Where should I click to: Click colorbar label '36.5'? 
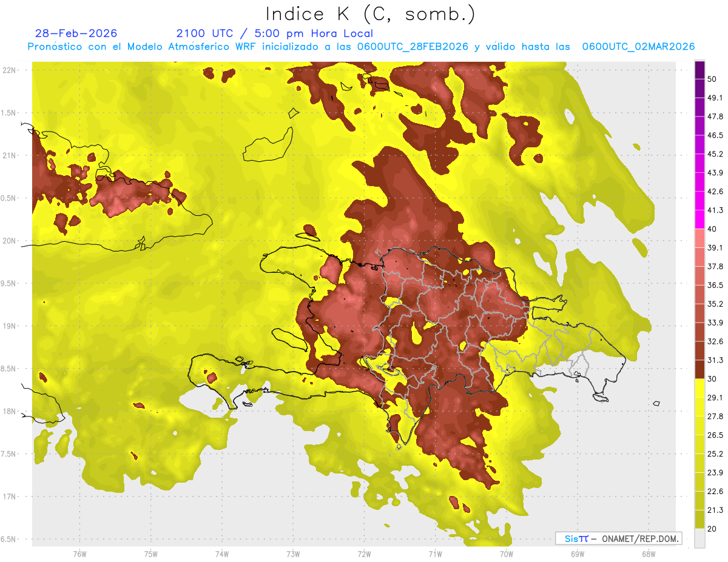716,285
